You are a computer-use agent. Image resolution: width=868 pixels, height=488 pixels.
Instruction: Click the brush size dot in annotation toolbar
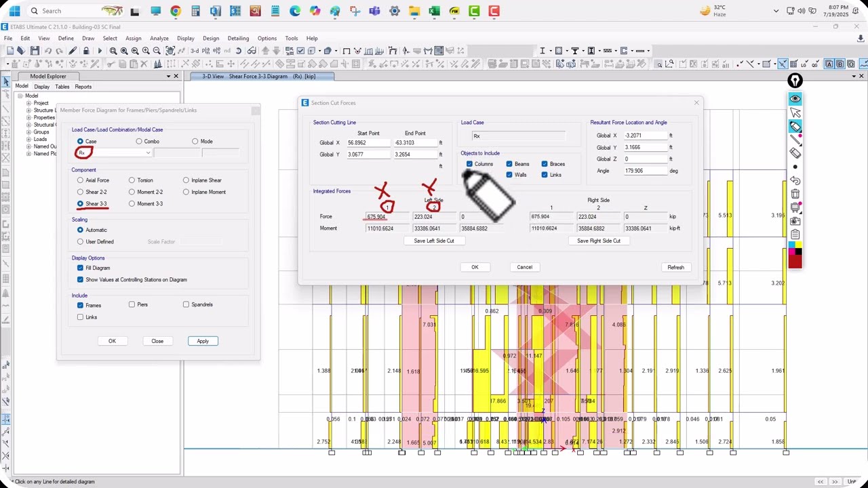(795, 167)
